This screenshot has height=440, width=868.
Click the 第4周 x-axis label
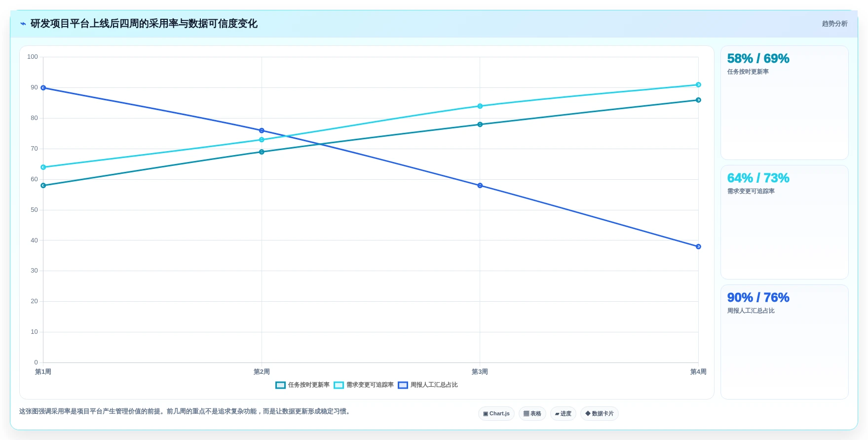tap(698, 372)
